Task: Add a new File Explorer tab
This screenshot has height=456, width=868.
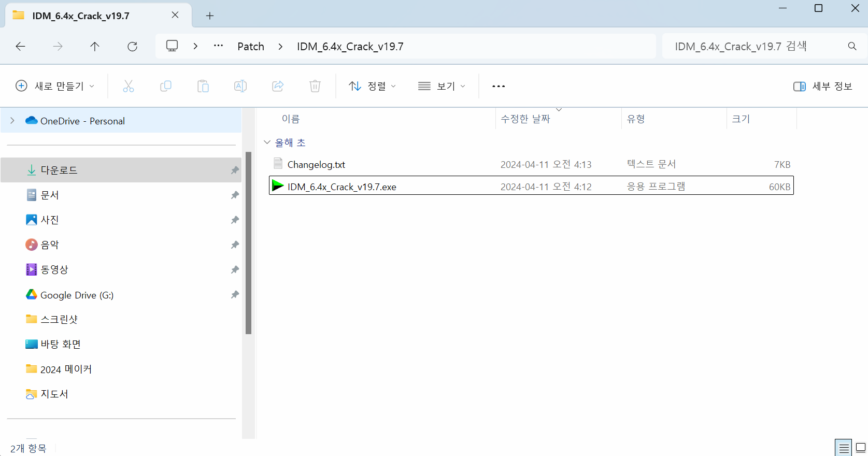Action: point(210,16)
